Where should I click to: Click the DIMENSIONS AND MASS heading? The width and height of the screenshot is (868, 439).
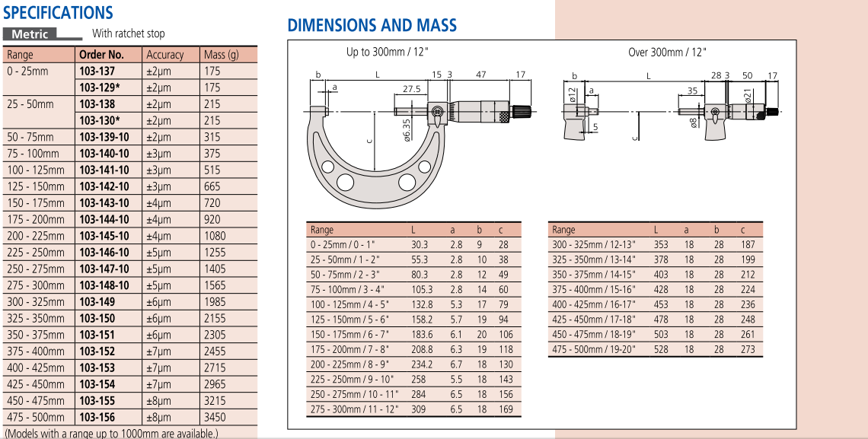[372, 25]
